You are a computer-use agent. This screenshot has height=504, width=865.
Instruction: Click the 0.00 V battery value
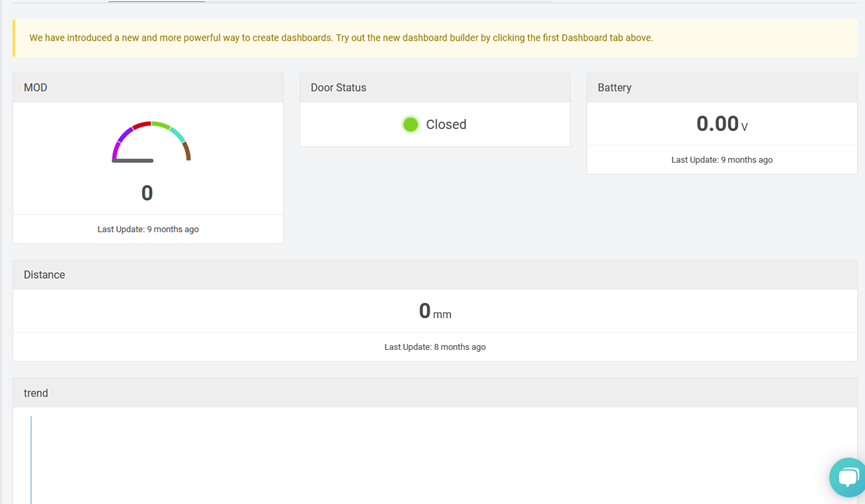click(x=722, y=124)
